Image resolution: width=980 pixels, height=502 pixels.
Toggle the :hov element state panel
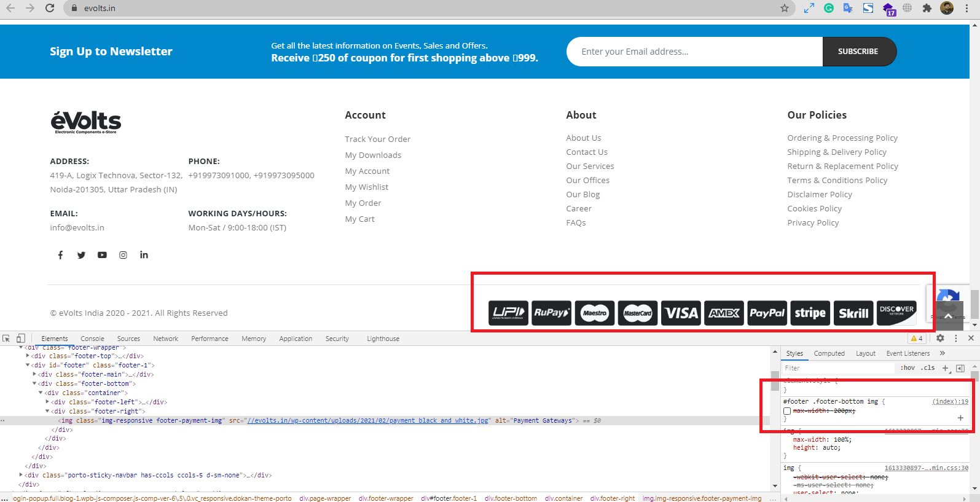(x=907, y=368)
